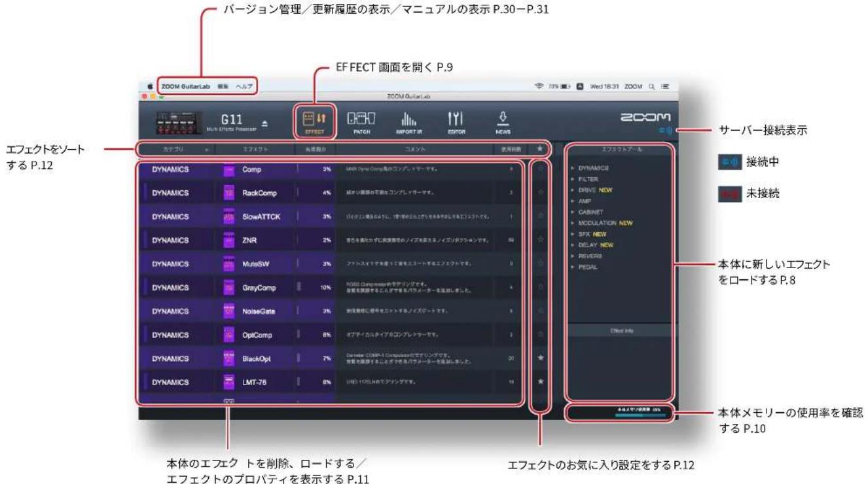The image size is (868, 484).
Task: Select the LMT-76 effect name
Action: click(254, 381)
